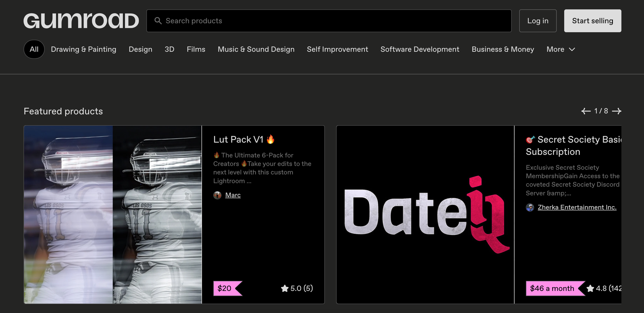Click Marc's avatar icon

(x=217, y=195)
